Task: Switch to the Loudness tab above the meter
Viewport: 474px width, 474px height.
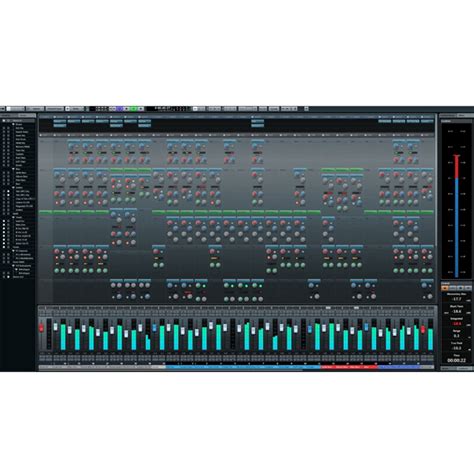Action: pos(465,116)
